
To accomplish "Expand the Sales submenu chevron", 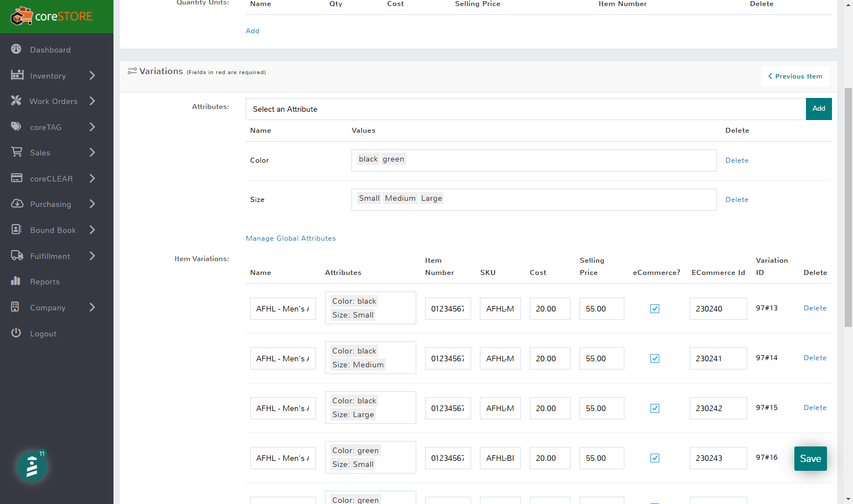I will point(92,152).
